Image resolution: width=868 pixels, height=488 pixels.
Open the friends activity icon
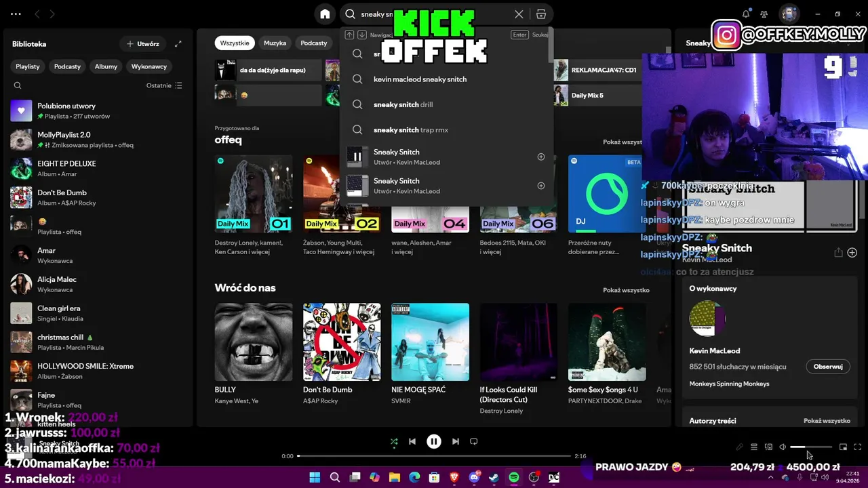pyautogui.click(x=764, y=14)
